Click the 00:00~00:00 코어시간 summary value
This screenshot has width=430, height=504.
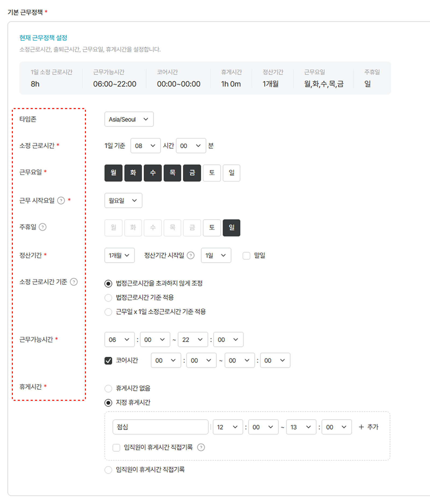pos(179,84)
